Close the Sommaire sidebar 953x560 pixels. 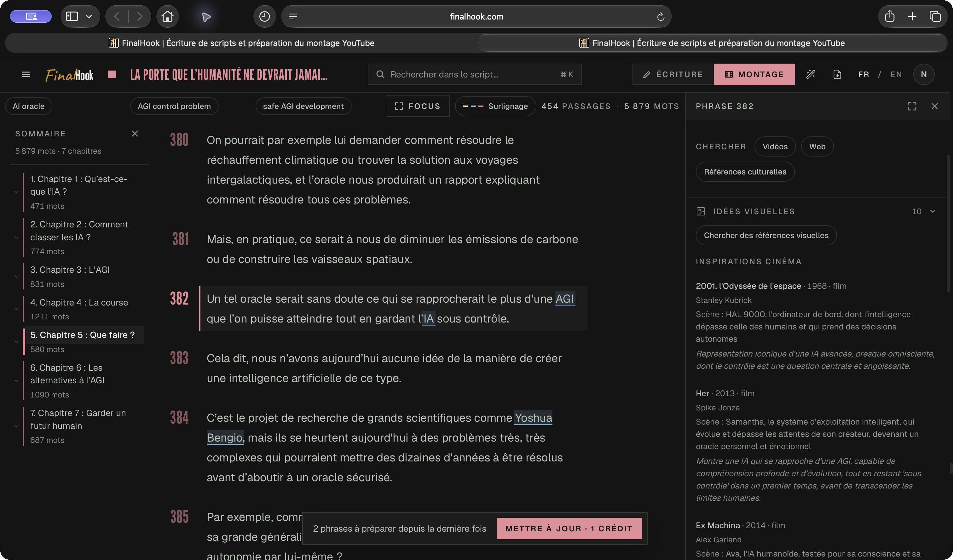click(135, 134)
